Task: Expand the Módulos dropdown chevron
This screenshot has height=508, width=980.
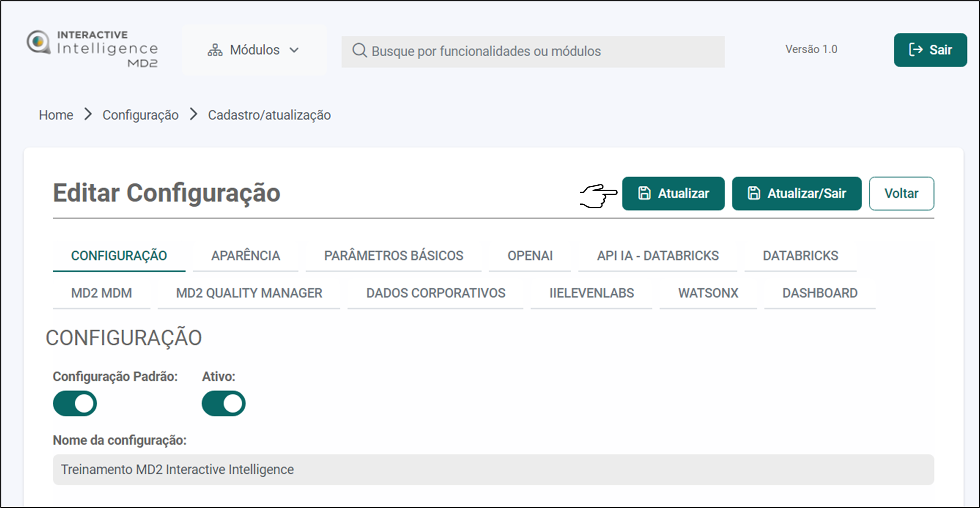Action: 294,50
